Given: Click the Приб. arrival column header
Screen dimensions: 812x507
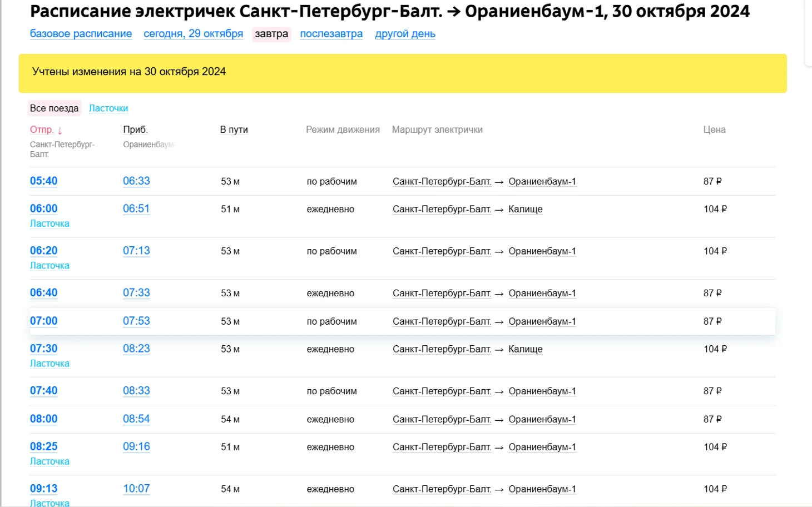Looking at the screenshot, I should 135,130.
